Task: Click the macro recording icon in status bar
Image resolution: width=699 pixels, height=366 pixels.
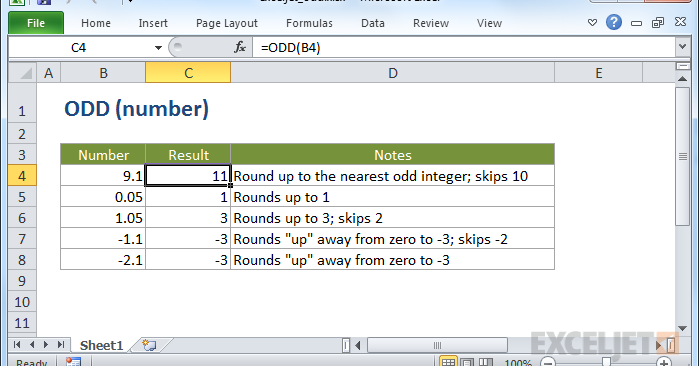Action: (74, 362)
